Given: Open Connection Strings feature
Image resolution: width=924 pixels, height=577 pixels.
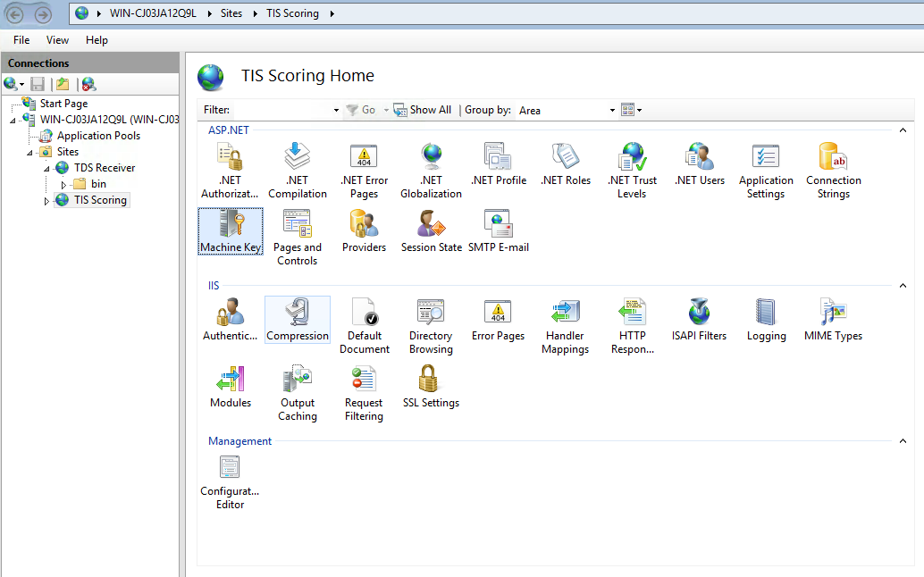Looking at the screenshot, I should (x=833, y=171).
